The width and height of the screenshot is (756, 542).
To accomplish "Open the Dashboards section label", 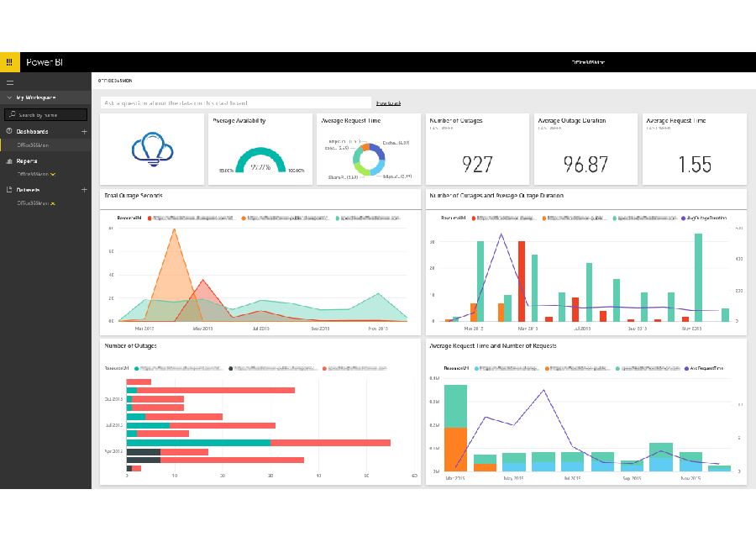I will [x=32, y=132].
